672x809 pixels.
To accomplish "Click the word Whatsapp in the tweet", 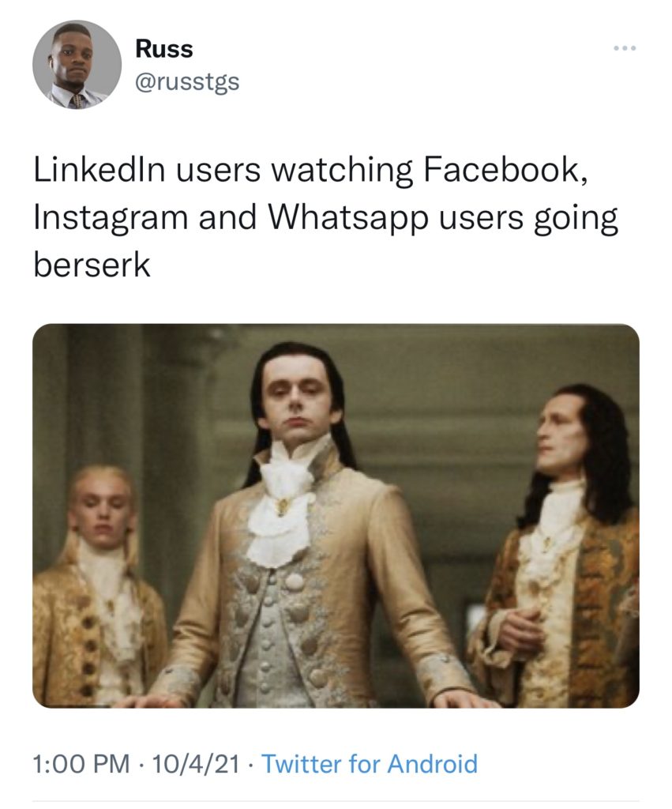I will 349,218.
